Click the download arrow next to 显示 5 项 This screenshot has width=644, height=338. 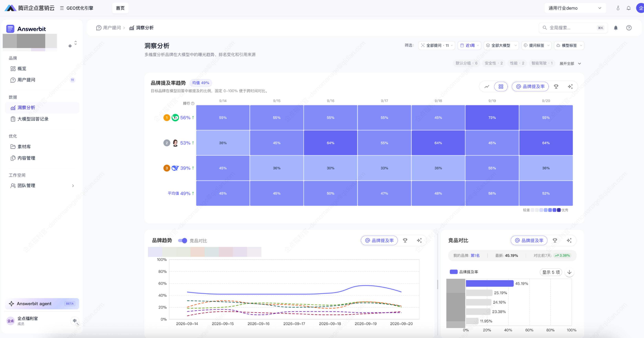click(x=569, y=272)
